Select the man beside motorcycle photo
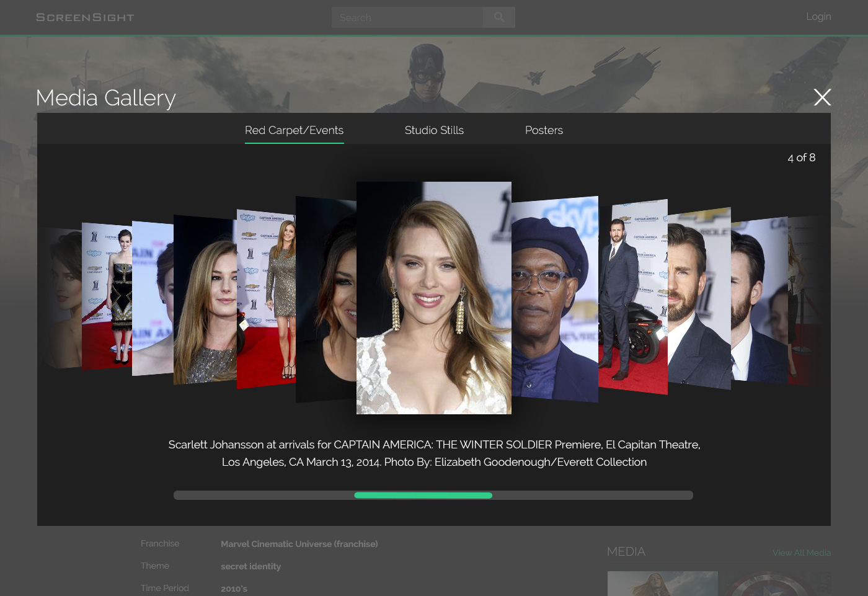 tap(633, 296)
